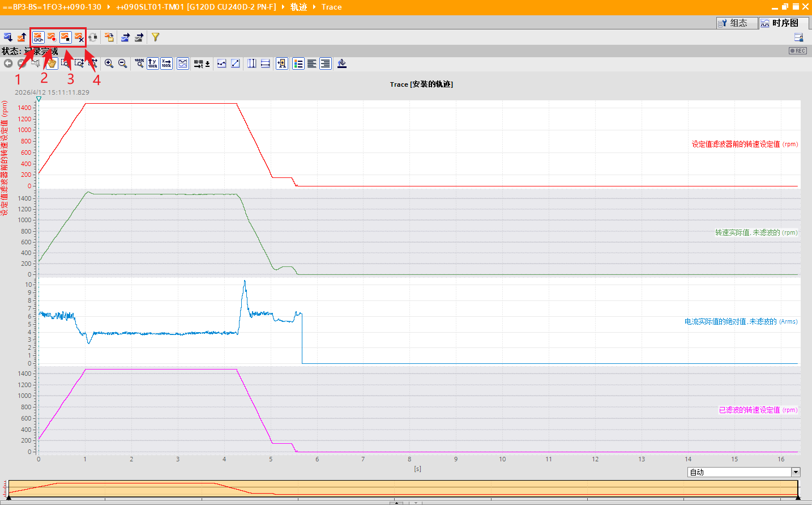Image resolution: width=812 pixels, height=505 pixels.
Task: Click the stop recording trace icon
Action: pyautogui.click(x=65, y=37)
